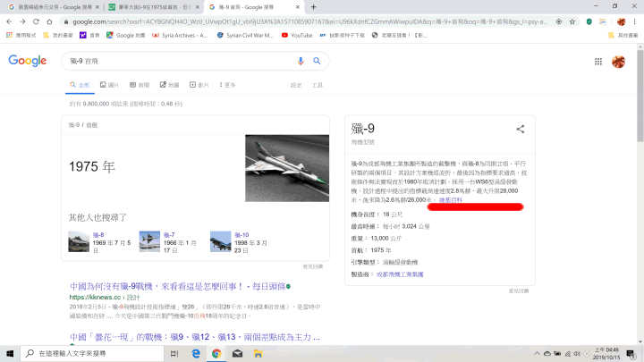Viewport: 644px width, 362px height.
Task: Open the Syria Archives bookmark
Action: 180,35
